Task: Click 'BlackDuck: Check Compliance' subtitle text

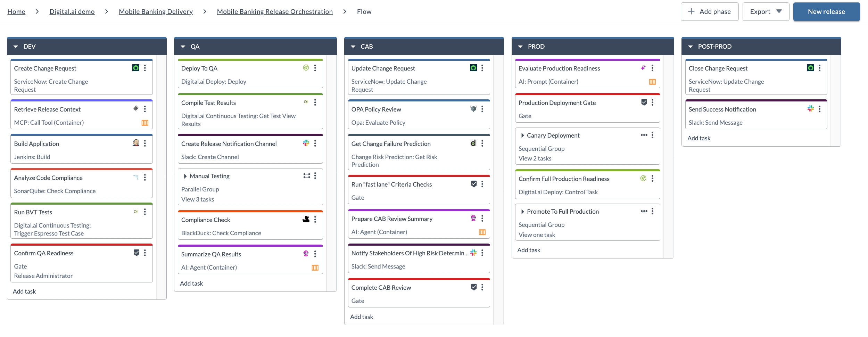Action: click(221, 233)
